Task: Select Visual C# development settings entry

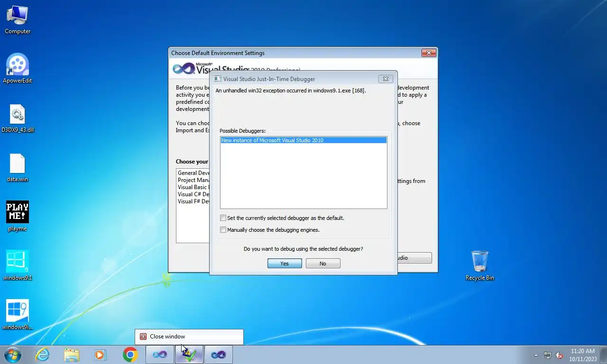Action: pos(193,194)
